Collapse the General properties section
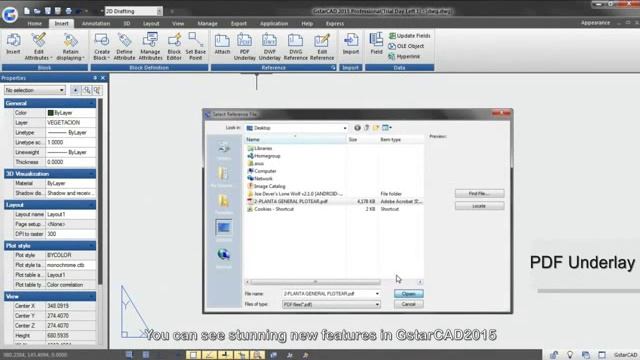This screenshot has height=360, width=640. 91,103
